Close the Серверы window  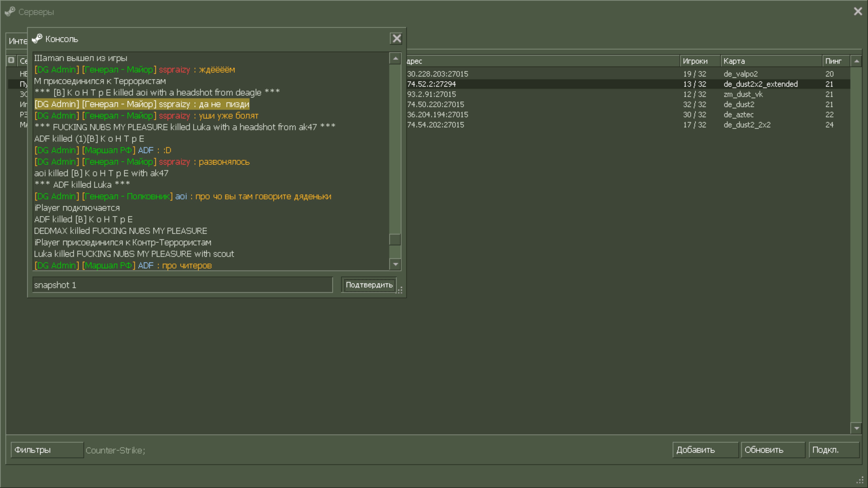[858, 12]
